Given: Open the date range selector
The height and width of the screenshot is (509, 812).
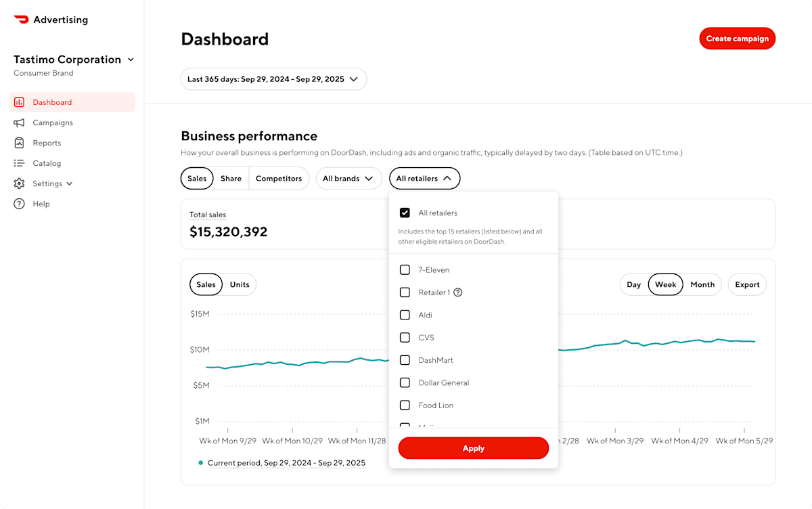Looking at the screenshot, I should pos(273,79).
